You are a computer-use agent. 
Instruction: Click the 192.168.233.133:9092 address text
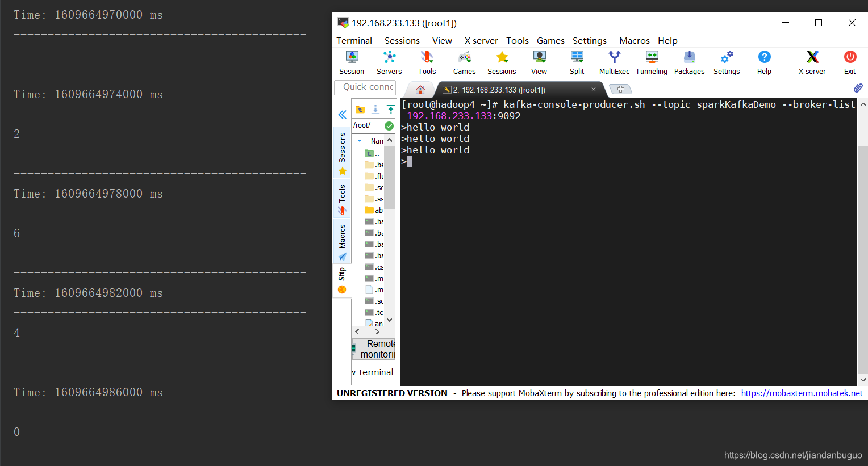pyautogui.click(x=464, y=116)
